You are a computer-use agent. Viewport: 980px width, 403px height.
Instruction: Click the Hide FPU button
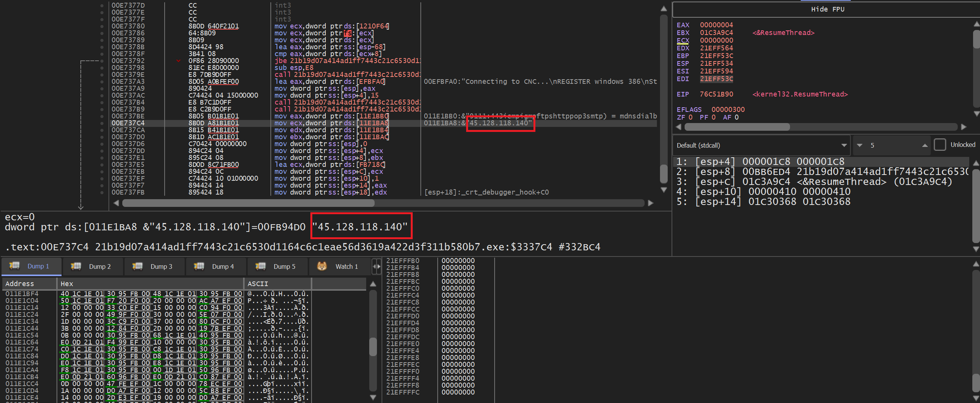(828, 9)
